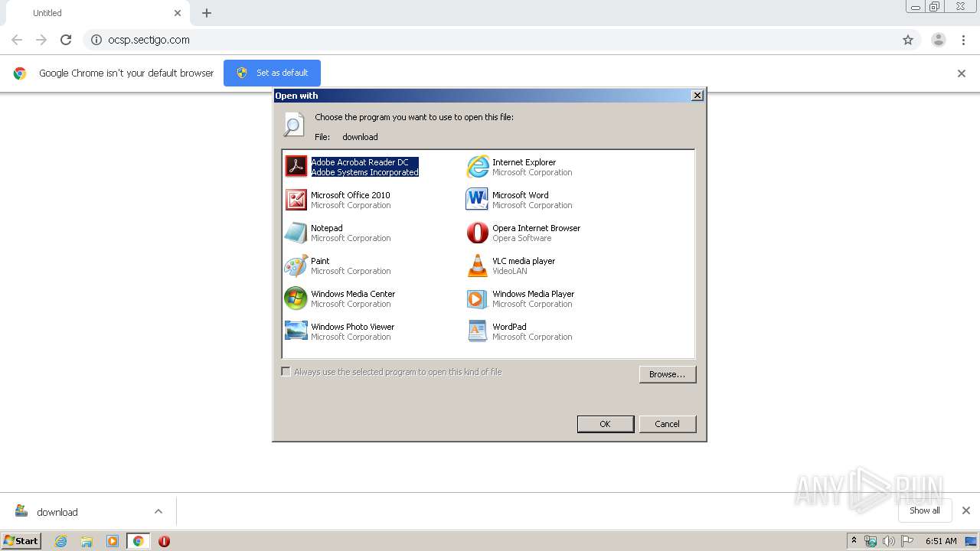Open the network tray icon
Viewport: 980px width, 551px height.
(871, 541)
